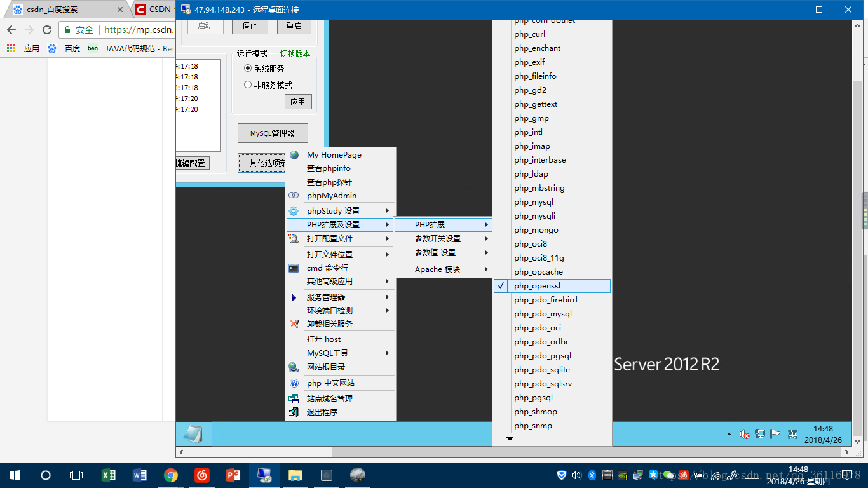Image resolution: width=868 pixels, height=488 pixels.
Task: Expand the 参数开关设置 submenu
Action: [x=443, y=239]
